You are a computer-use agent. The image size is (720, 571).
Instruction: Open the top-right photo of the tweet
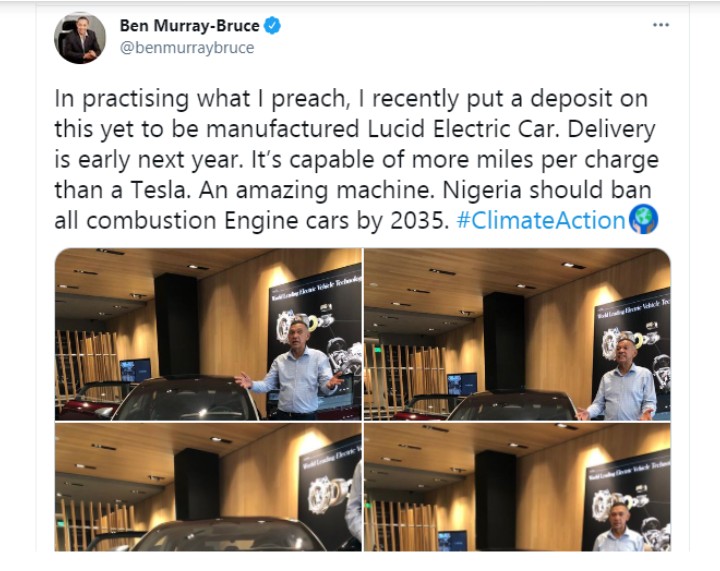click(517, 334)
